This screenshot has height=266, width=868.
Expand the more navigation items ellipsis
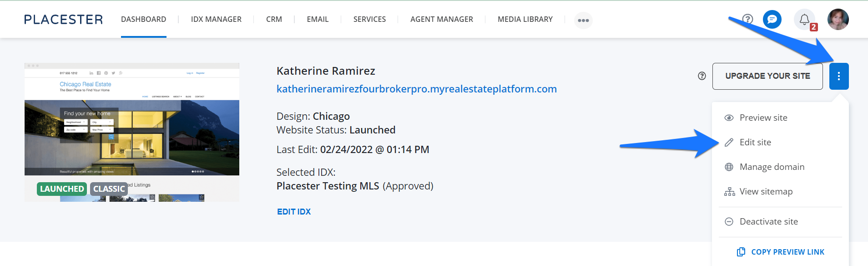pyautogui.click(x=583, y=20)
